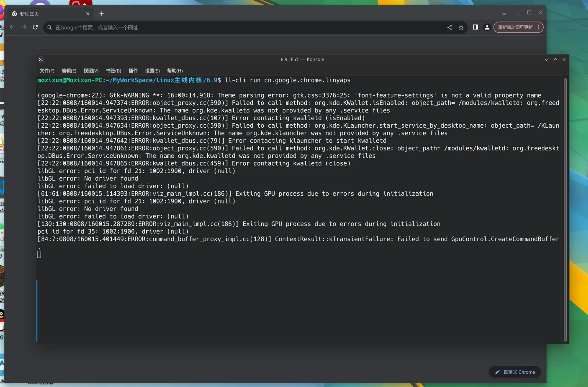
Task: Maximize the Konsole window
Action: point(555,60)
